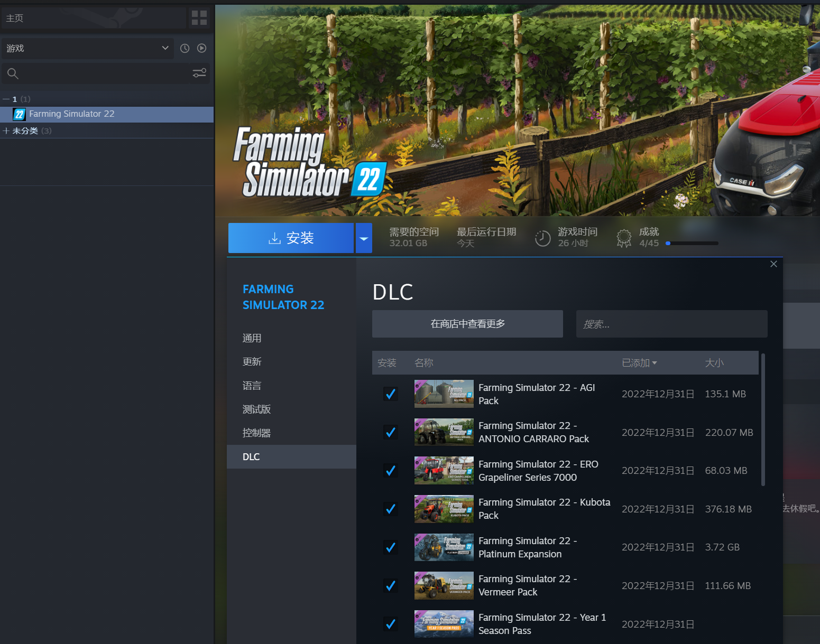Click the '135.1 MB' size value
This screenshot has height=644, width=820.
pos(725,394)
